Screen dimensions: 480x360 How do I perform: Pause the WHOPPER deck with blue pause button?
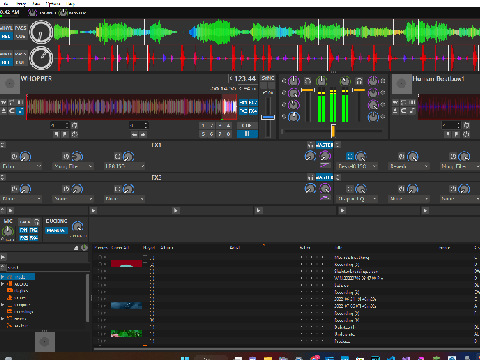pyautogui.click(x=247, y=134)
